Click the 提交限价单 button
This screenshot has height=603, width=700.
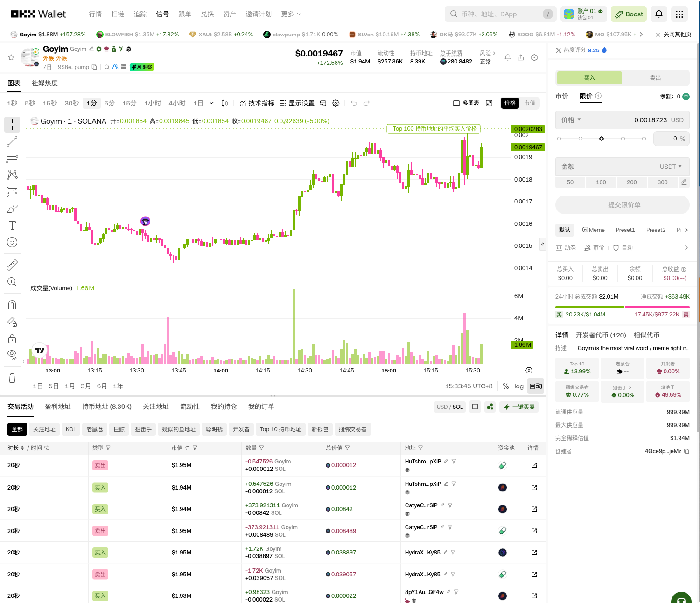(x=623, y=205)
